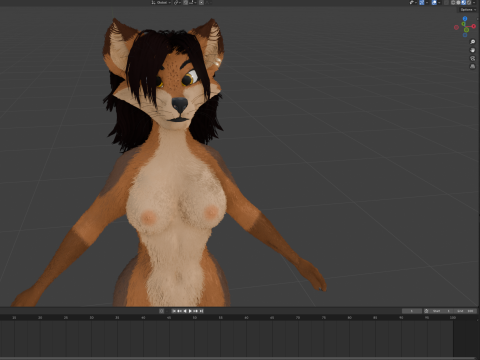Switch perspective/orthographic with the grid icon
Viewport: 480px width, 360px height.
pos(472,67)
